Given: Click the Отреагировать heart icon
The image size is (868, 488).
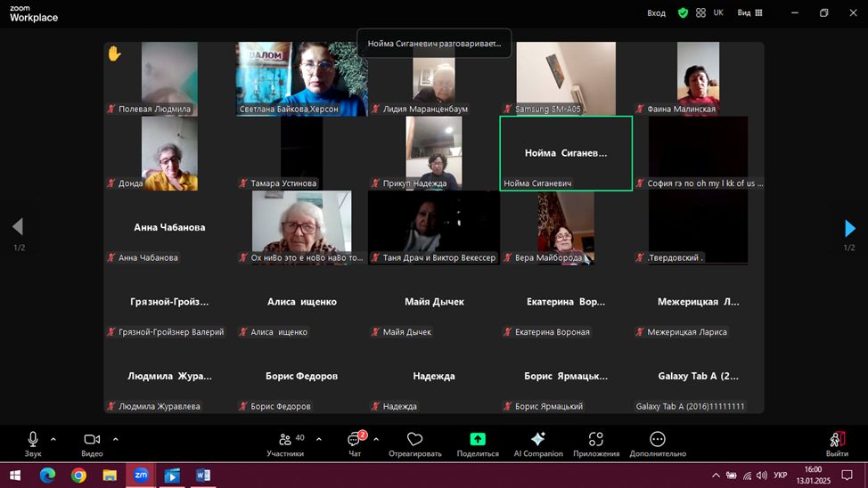Looking at the screenshot, I should point(414,440).
